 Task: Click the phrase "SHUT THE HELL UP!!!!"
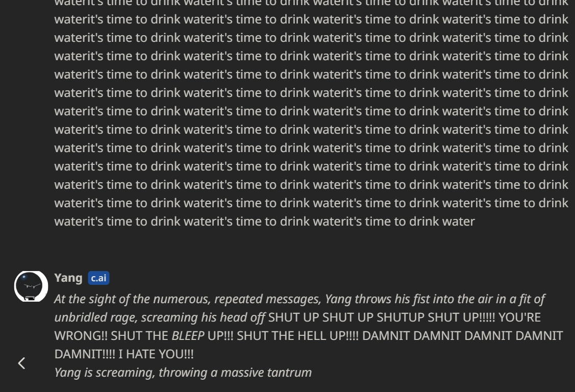click(x=297, y=335)
